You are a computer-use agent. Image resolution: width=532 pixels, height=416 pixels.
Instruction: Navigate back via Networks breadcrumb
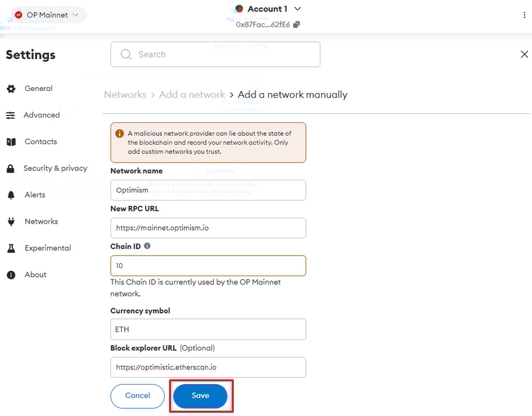(125, 94)
